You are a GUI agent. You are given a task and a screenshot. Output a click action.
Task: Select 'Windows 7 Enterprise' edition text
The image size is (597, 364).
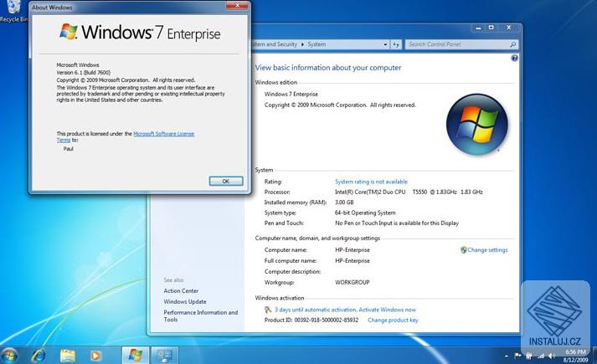pos(291,95)
